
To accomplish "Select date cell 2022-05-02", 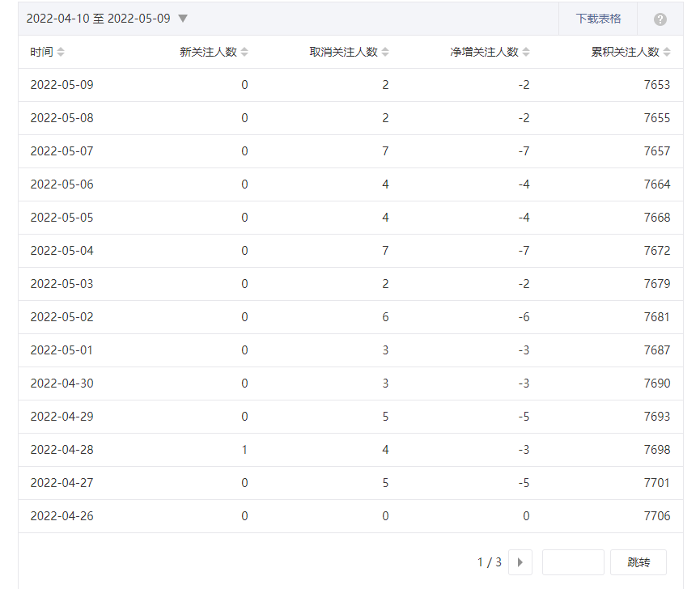I will pyautogui.click(x=62, y=317).
